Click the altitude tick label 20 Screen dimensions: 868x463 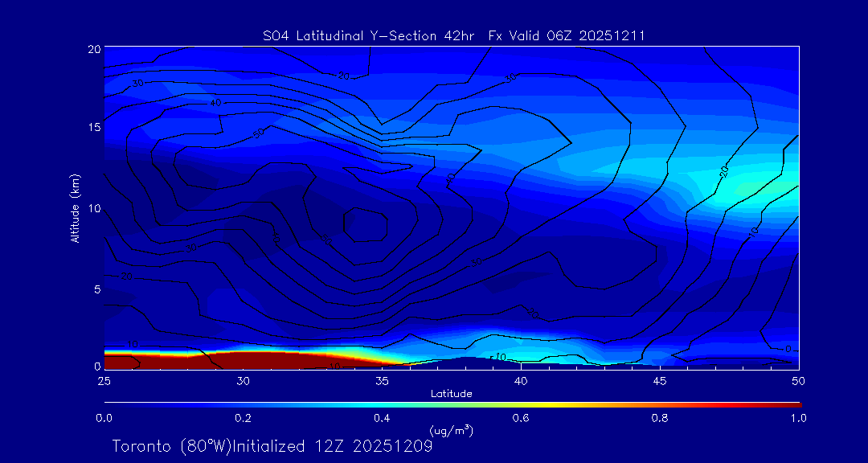tap(92, 49)
